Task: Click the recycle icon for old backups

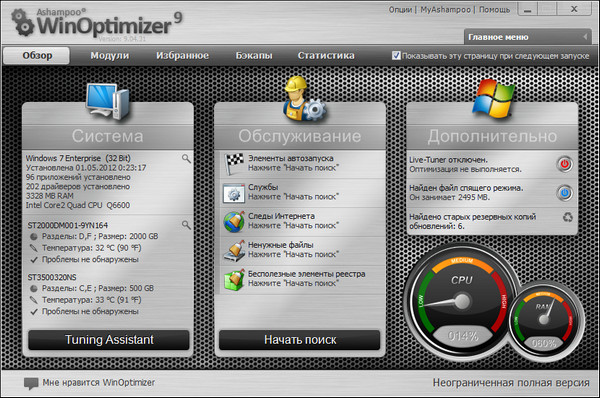Action: (x=567, y=217)
